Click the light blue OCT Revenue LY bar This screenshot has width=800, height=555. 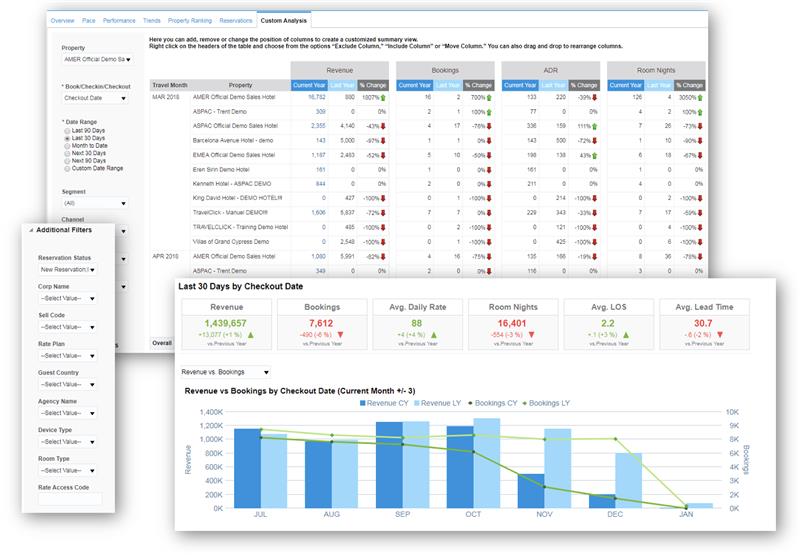point(487,462)
